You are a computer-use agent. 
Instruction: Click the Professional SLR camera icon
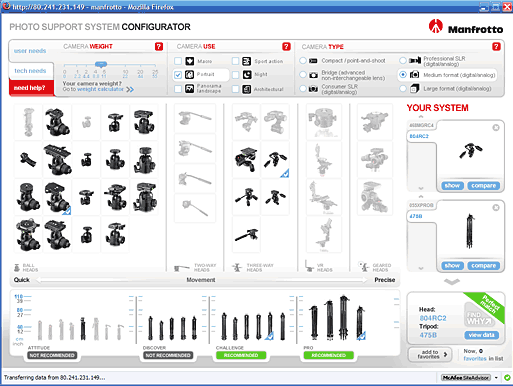coord(415,60)
